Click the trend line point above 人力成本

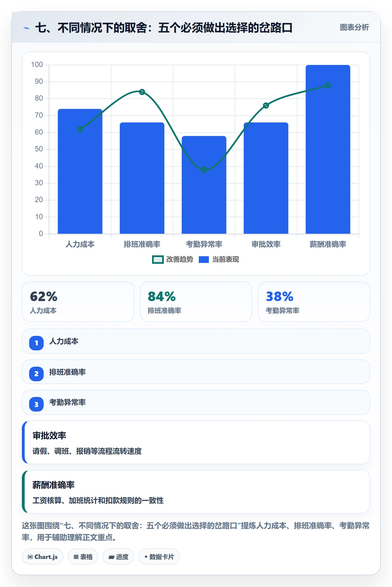pos(80,129)
